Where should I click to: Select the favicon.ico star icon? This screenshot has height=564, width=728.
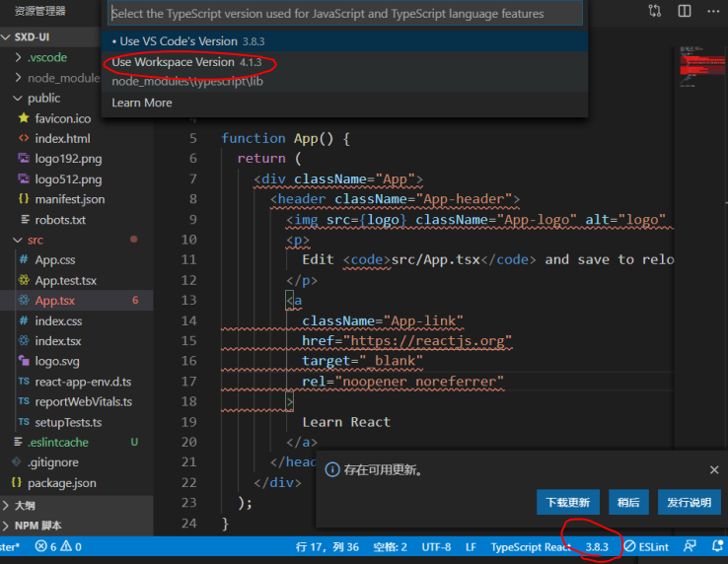pyautogui.click(x=24, y=118)
